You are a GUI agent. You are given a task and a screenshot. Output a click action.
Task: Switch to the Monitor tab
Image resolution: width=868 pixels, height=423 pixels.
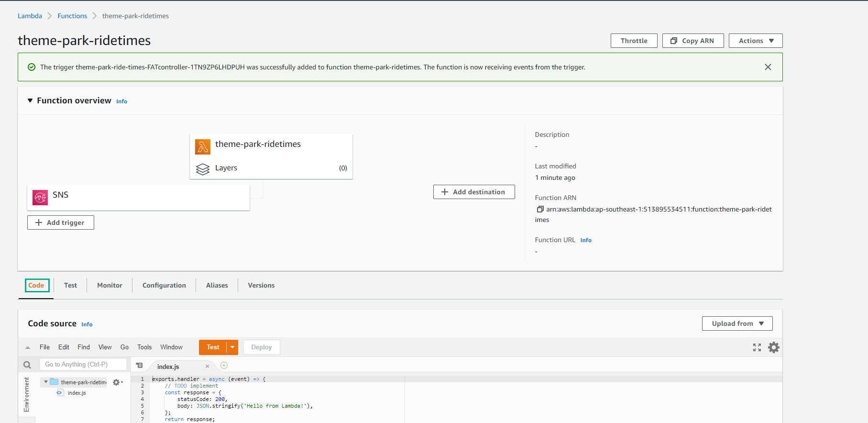(110, 285)
